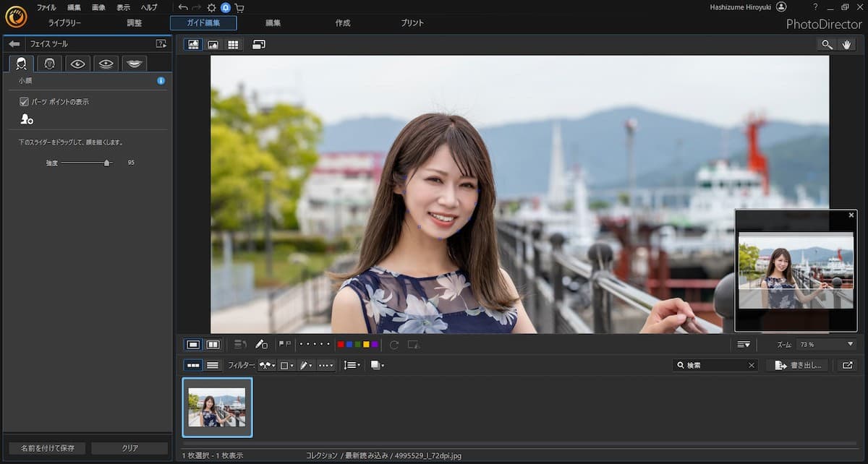Open the sort order dropdown
868x464 pixels.
click(x=352, y=366)
